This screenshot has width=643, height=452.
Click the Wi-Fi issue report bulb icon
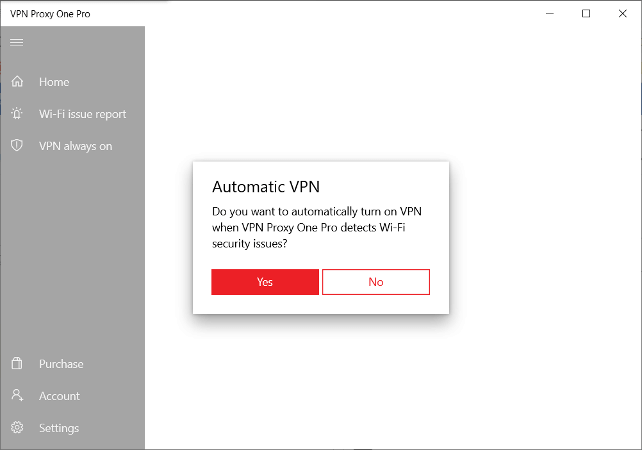[16, 114]
